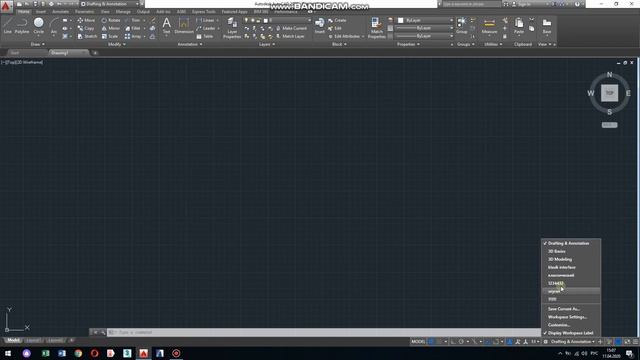Expand the Modify panel

coord(116,44)
